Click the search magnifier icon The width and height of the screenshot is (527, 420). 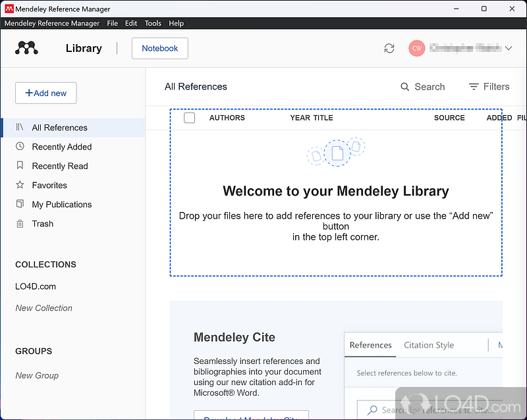(x=404, y=87)
